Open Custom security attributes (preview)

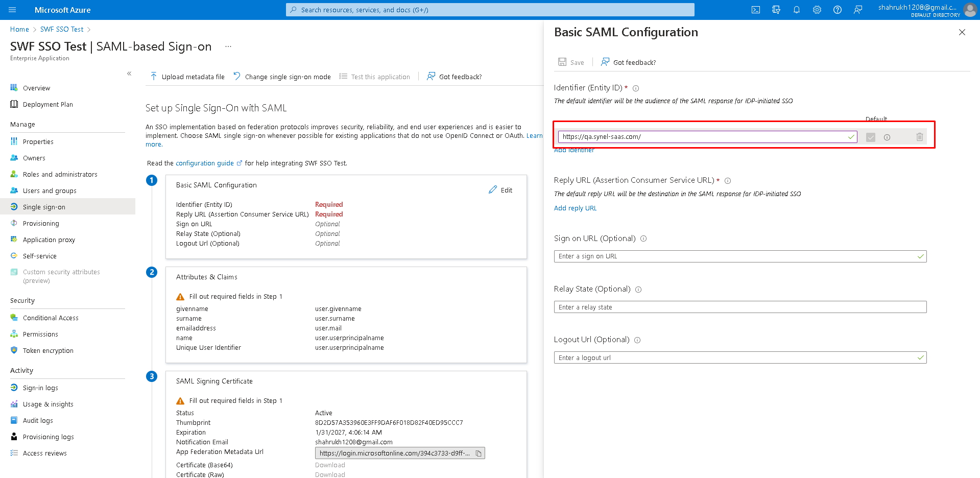[61, 276]
